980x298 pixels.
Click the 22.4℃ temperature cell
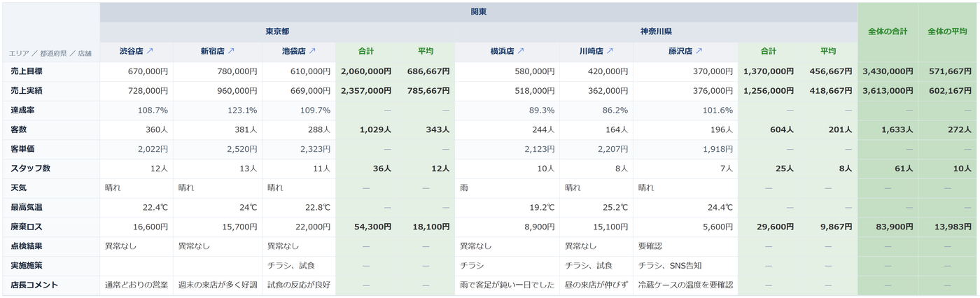pos(136,208)
